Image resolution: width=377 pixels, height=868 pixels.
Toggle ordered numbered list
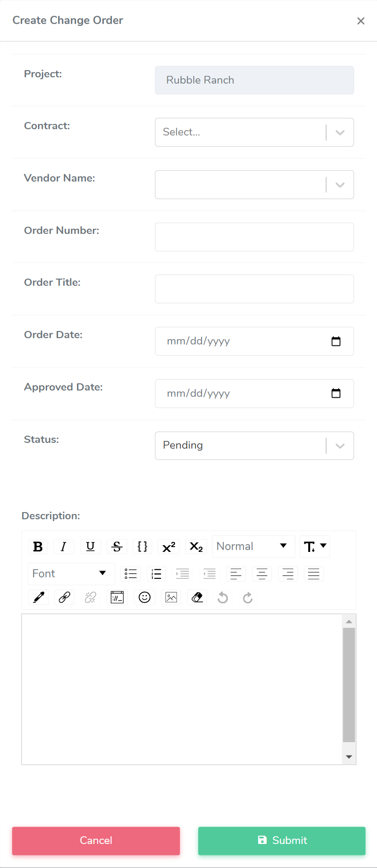click(x=156, y=574)
